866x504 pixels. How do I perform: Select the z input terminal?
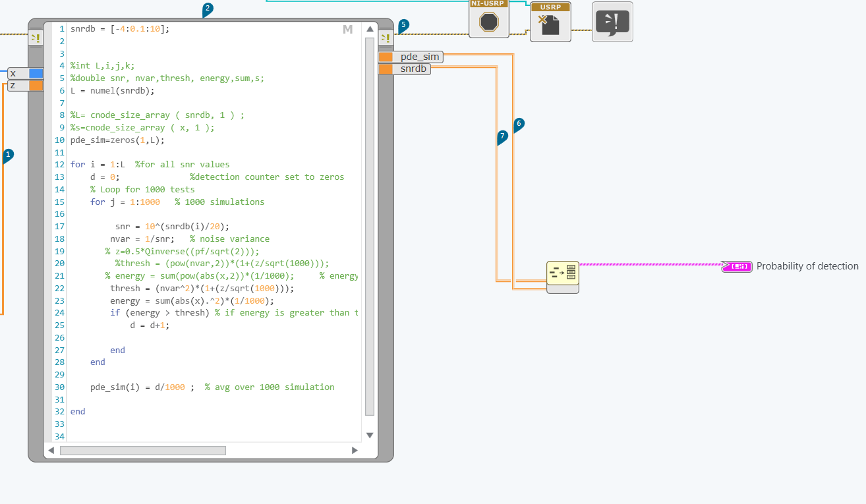(25, 85)
